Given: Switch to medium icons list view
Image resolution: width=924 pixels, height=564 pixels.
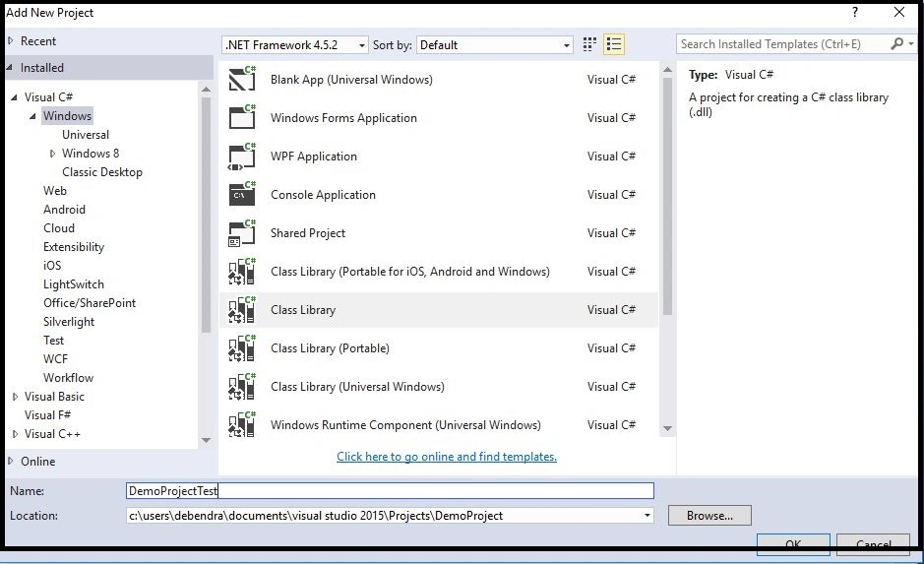Looking at the screenshot, I should point(613,44).
